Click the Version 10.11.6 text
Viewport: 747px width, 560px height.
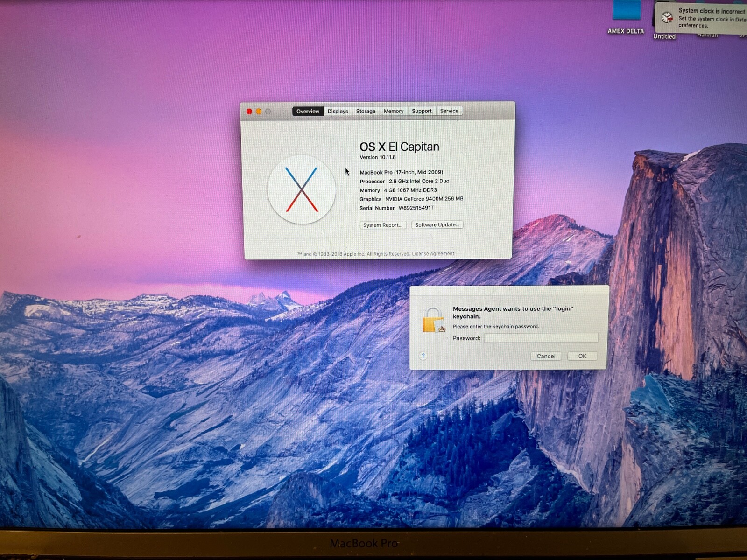378,157
